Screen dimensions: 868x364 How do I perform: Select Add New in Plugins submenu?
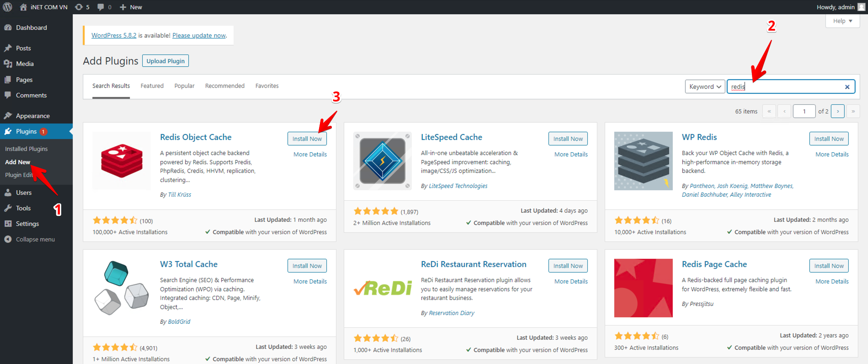pos(17,162)
